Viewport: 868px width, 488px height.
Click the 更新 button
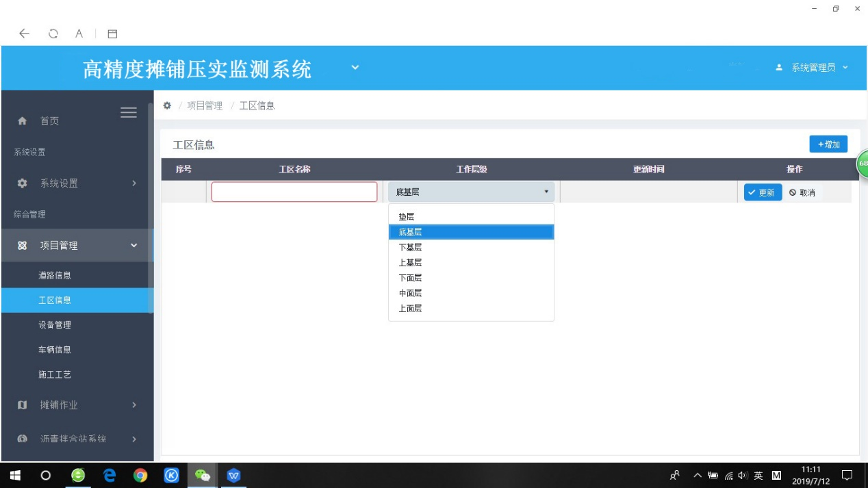click(x=763, y=192)
